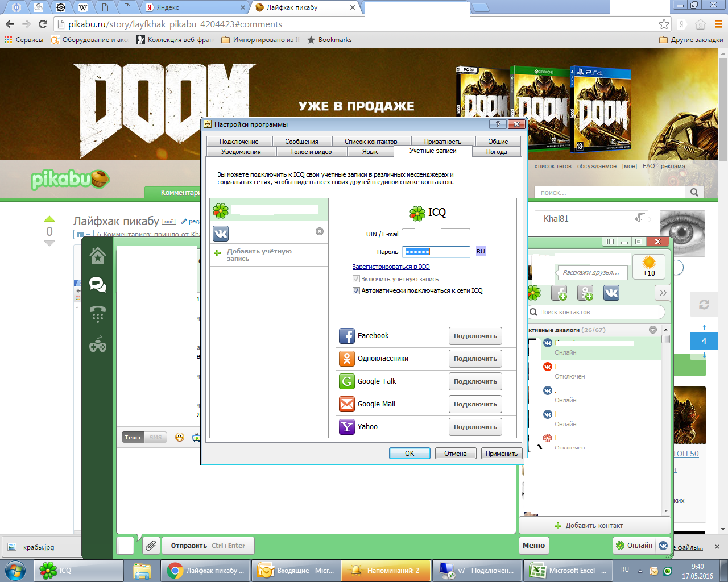728x582 pixels.
Task: Select the VK account in the accounts list
Action: (269, 232)
